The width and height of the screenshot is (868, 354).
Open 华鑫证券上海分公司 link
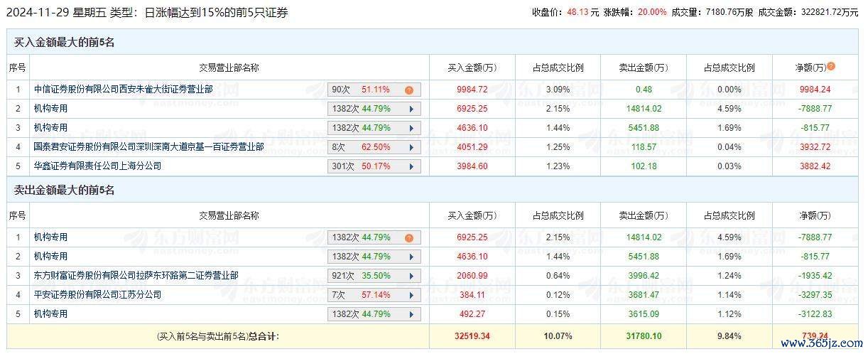pyautogui.click(x=98, y=166)
